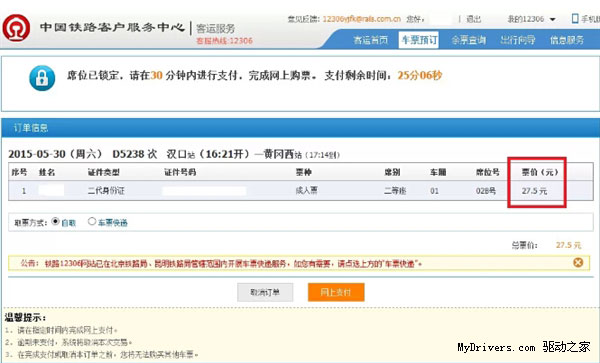The height and width of the screenshot is (363, 600).
Task: Open the 出行向导 nav tab
Action: 518,40
